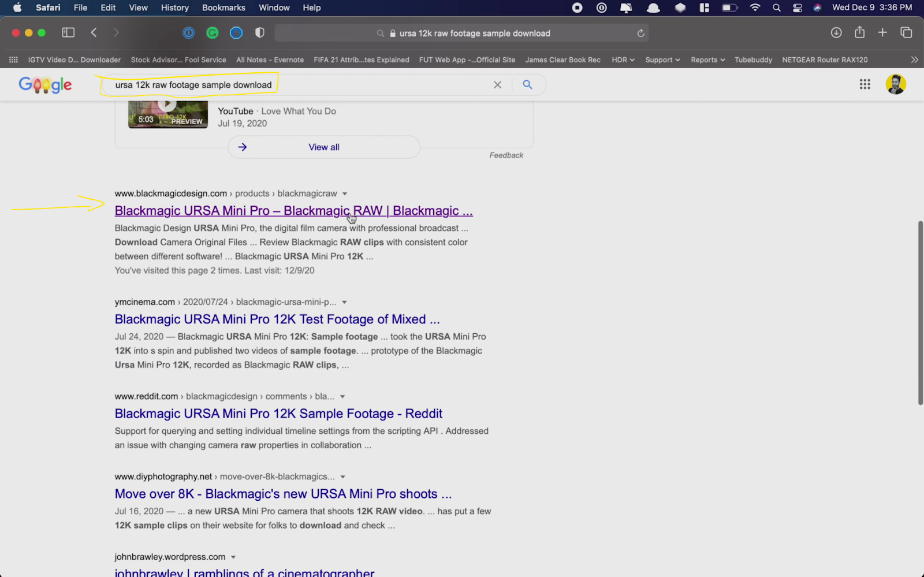Open dropdown arrow next to blackmagicdesign.com result
The height and width of the screenshot is (577, 924).
point(345,193)
